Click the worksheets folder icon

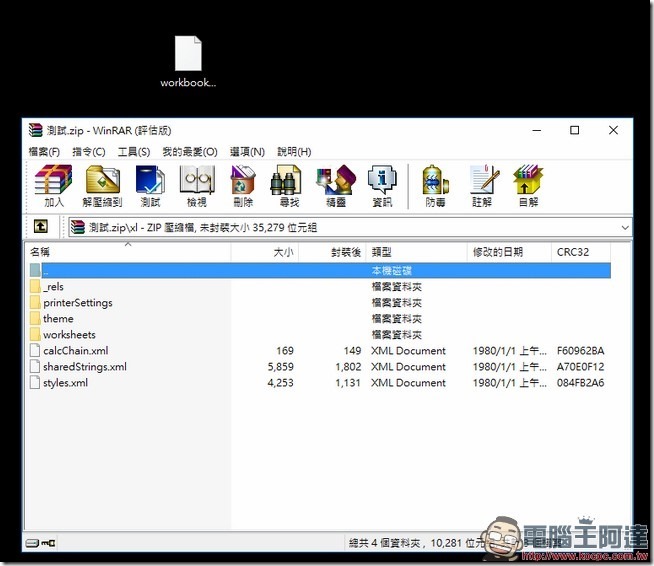click(x=35, y=335)
